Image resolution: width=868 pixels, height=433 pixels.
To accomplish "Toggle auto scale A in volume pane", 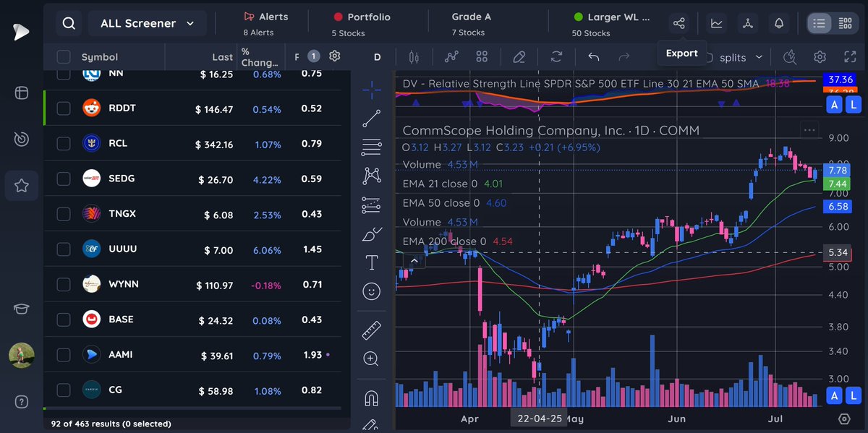I will (x=834, y=395).
